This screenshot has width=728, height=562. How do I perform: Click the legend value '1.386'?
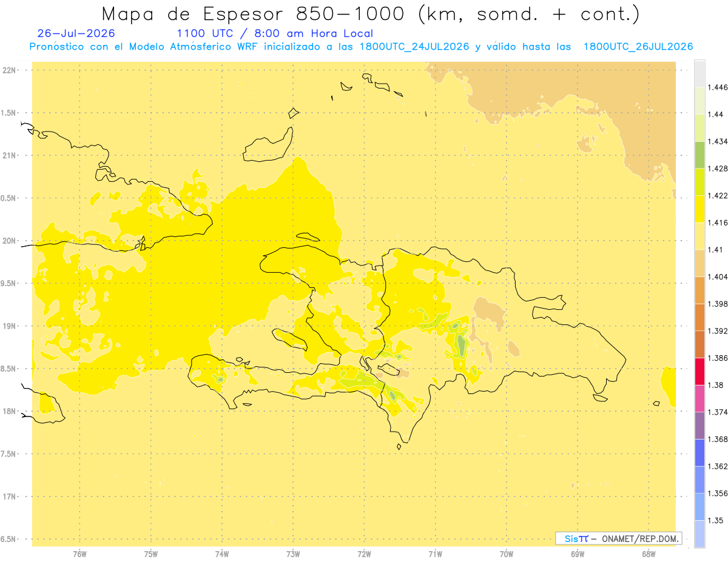click(x=718, y=358)
